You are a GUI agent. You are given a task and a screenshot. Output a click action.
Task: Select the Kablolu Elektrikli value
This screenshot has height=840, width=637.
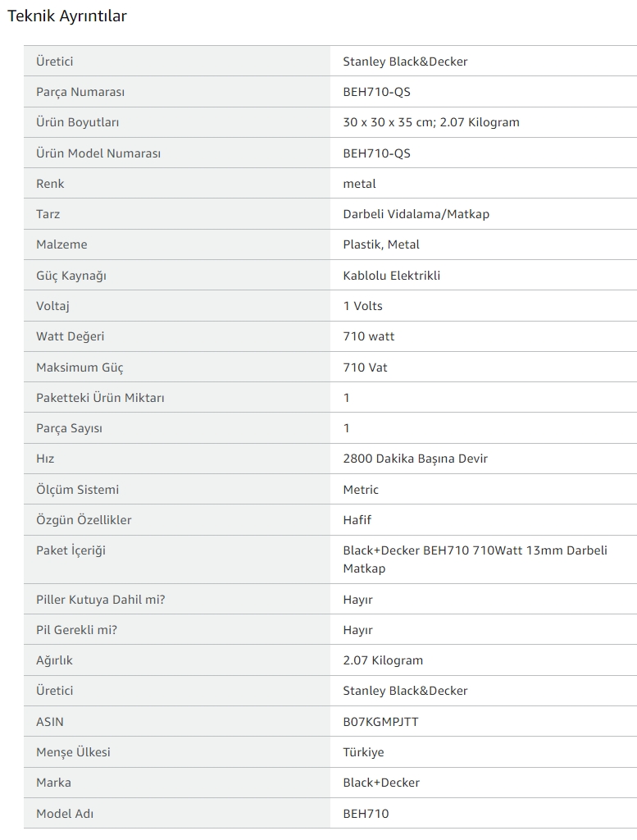(391, 276)
